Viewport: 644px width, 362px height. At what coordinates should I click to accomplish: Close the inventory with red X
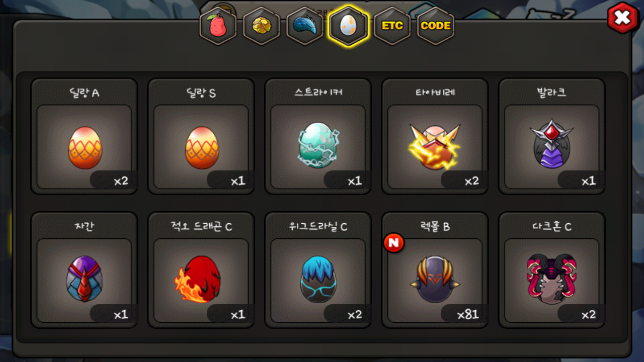(622, 18)
